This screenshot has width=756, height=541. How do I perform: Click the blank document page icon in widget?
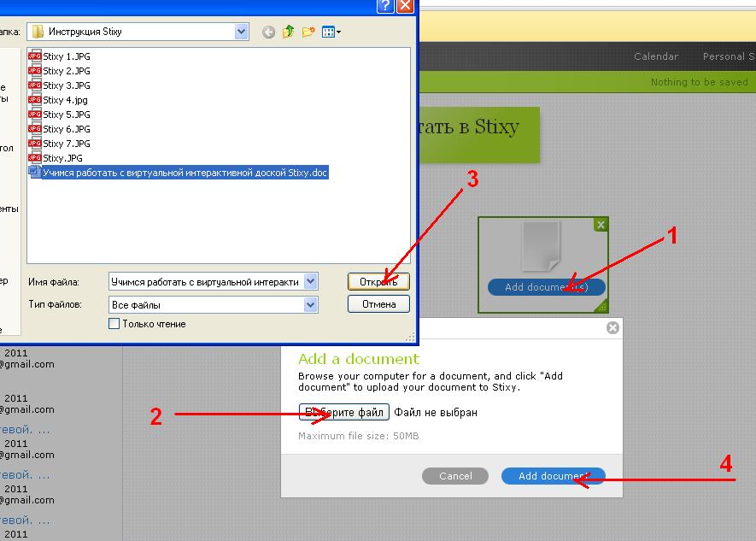pos(541,246)
